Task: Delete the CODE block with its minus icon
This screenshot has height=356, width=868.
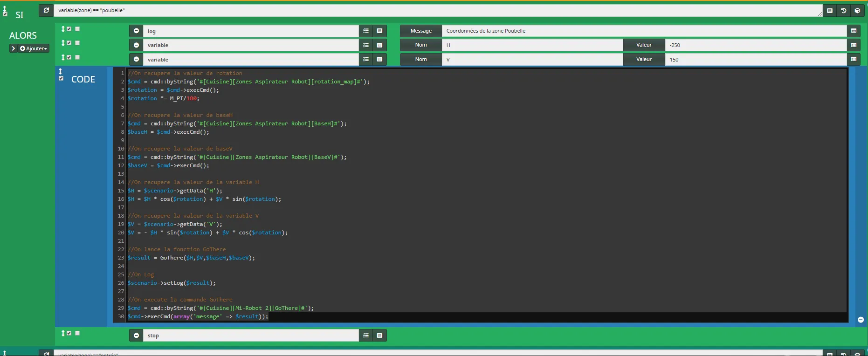Action: pos(861,320)
